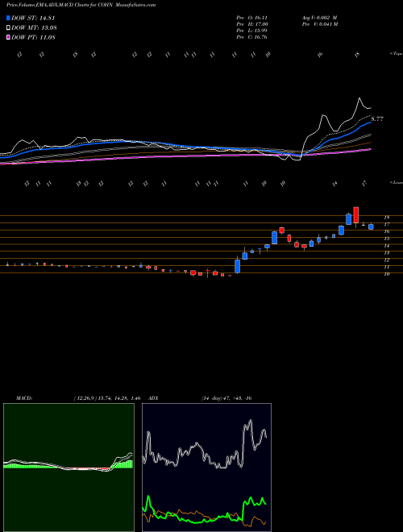This screenshot has width=403, height=532.
Task: Click the price axis label '18'
Action: tap(386, 217)
